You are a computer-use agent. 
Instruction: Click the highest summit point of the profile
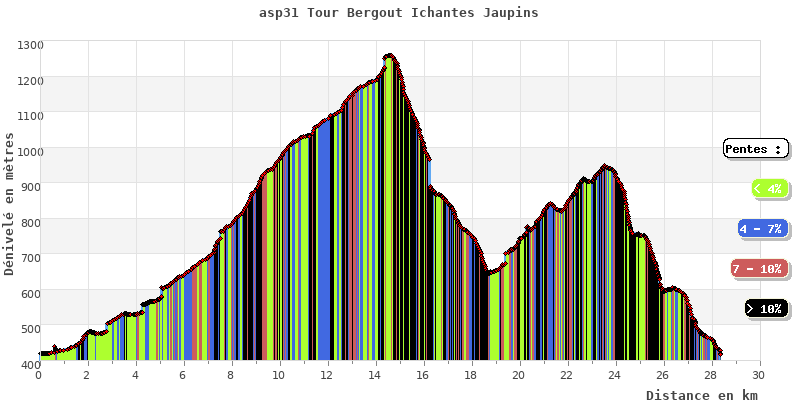pyautogui.click(x=389, y=55)
